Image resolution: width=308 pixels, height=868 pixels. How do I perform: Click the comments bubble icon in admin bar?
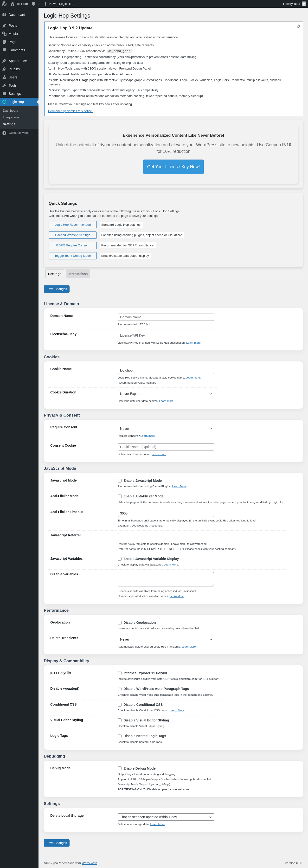[x=34, y=4]
